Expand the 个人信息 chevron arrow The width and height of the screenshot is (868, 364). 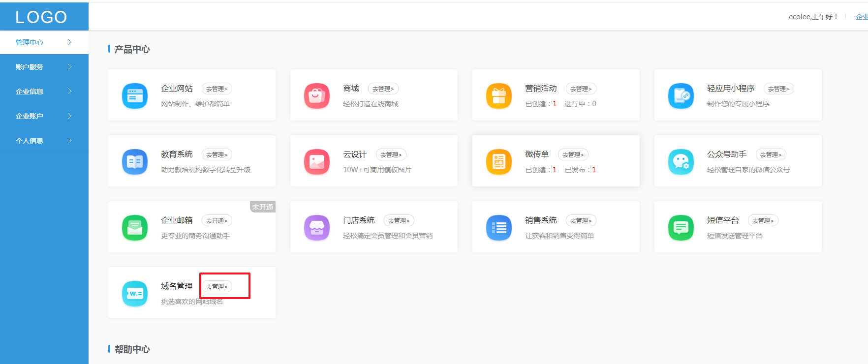click(70, 141)
